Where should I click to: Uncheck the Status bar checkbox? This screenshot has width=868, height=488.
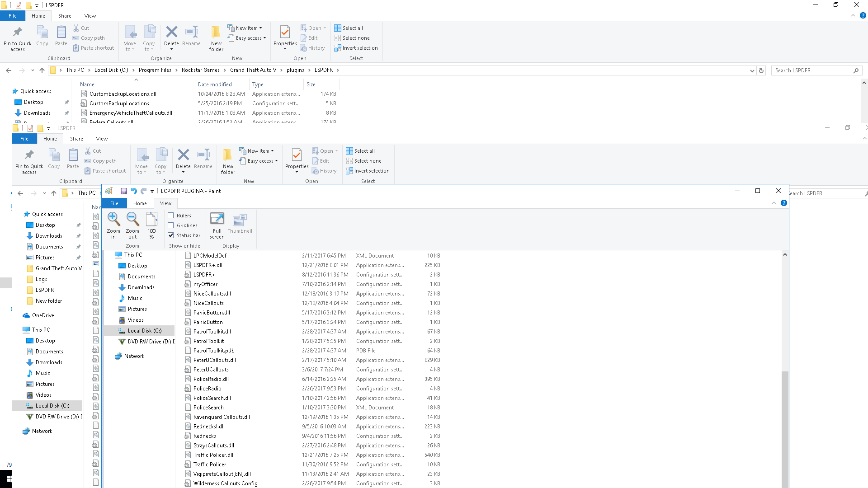click(171, 235)
